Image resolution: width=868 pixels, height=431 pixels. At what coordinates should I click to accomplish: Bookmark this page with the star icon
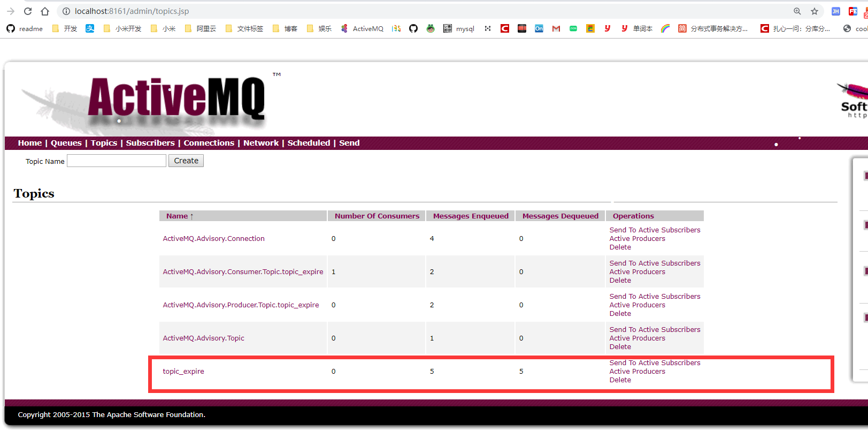pyautogui.click(x=815, y=11)
